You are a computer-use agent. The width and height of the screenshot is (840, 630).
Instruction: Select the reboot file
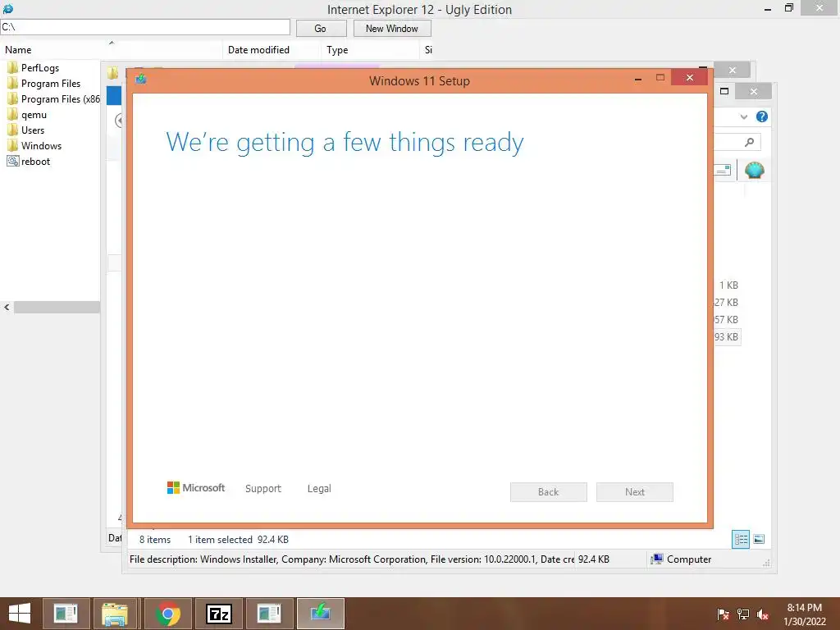click(35, 162)
